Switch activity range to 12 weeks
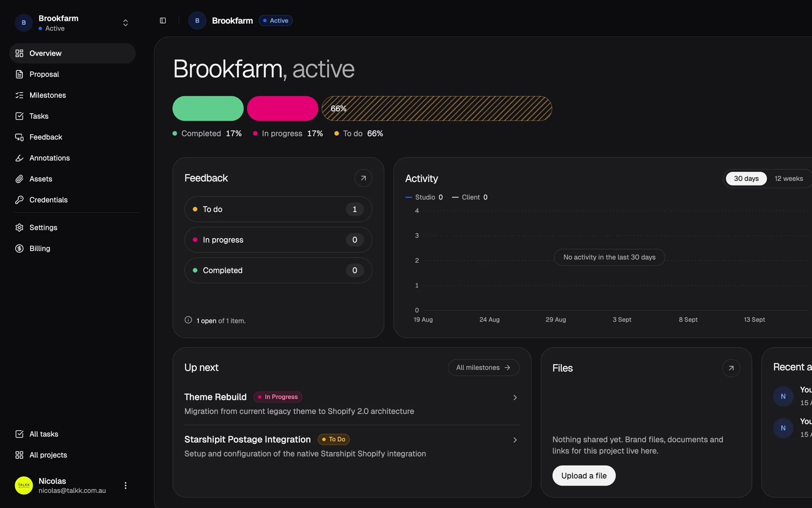The width and height of the screenshot is (812, 508). tap(789, 178)
